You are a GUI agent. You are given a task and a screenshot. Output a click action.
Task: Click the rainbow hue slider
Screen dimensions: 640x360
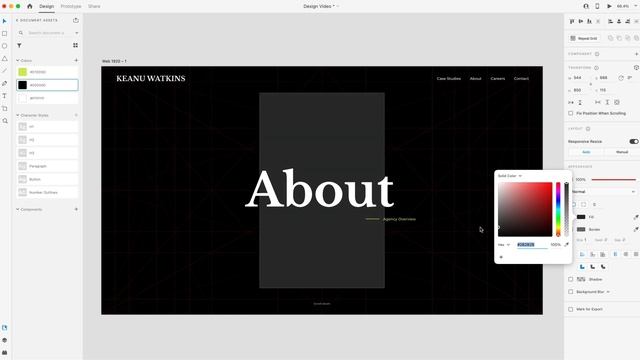click(x=558, y=209)
